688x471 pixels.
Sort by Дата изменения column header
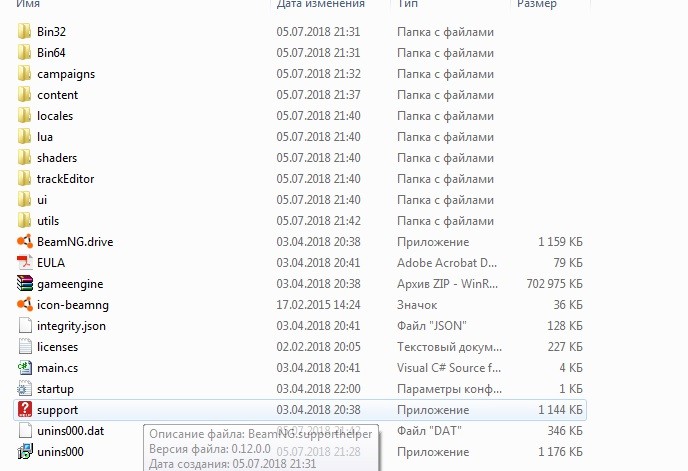(x=321, y=4)
